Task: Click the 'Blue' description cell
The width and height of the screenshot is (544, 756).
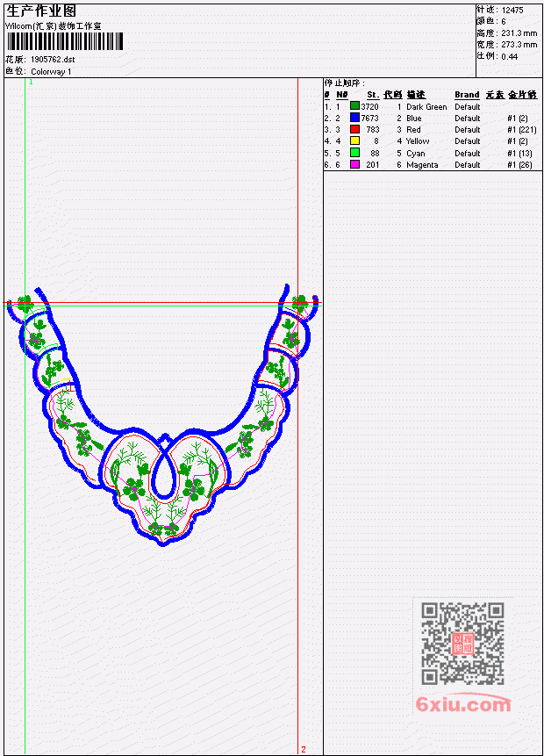Action: coord(414,119)
